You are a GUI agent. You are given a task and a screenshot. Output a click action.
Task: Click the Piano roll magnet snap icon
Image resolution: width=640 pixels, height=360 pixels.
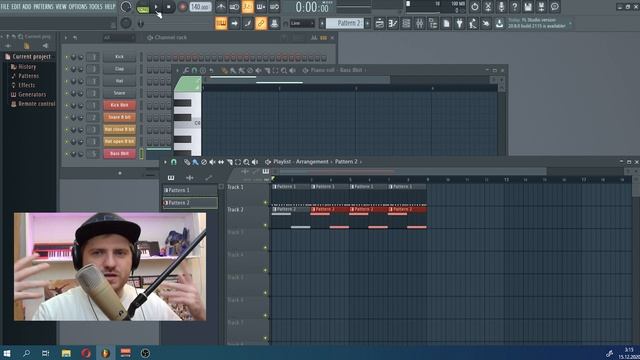point(194,70)
